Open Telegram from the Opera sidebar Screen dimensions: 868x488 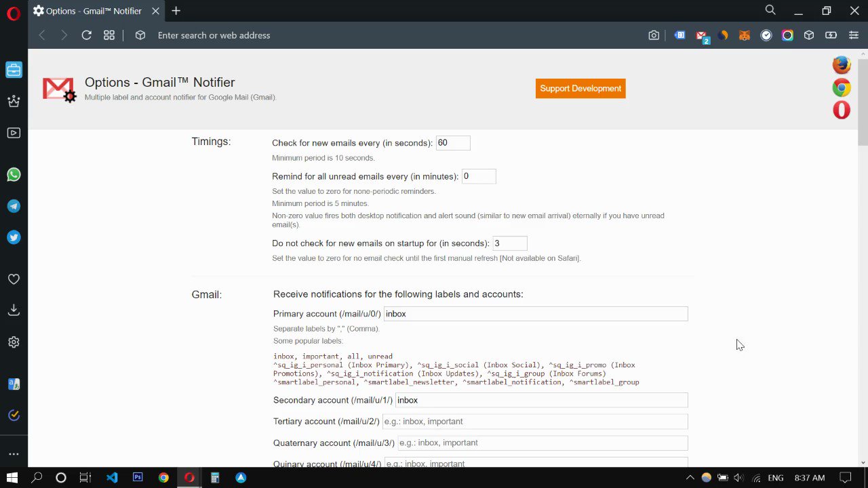pyautogui.click(x=14, y=206)
